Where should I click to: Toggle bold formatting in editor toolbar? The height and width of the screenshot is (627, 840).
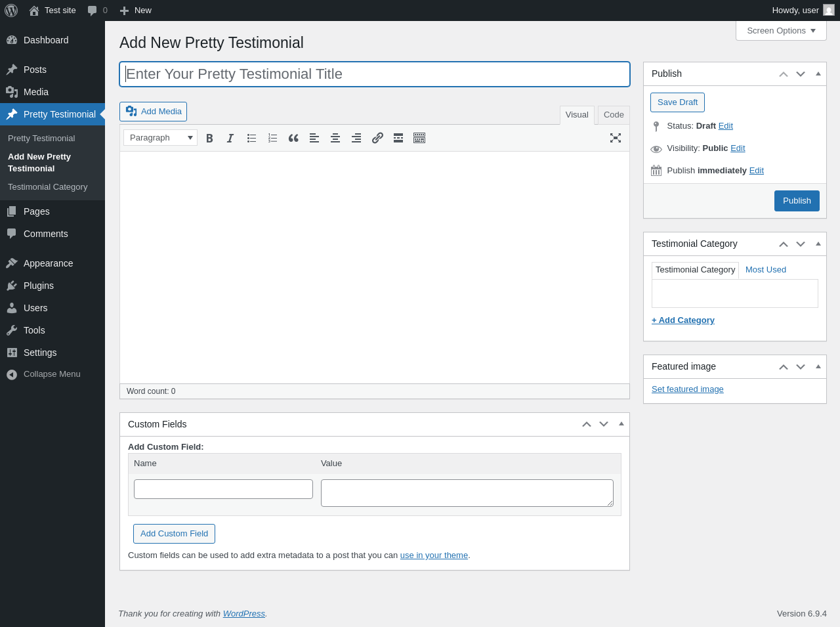pyautogui.click(x=209, y=138)
